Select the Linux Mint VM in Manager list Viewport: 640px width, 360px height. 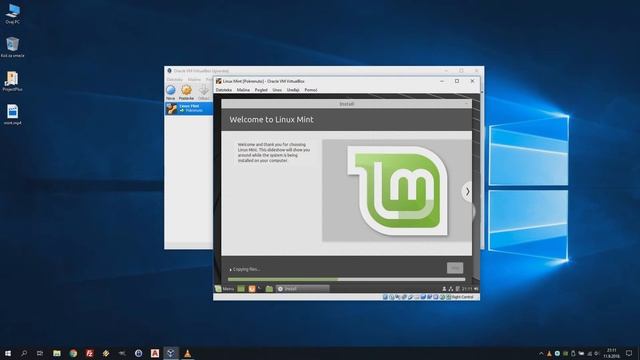[x=189, y=108]
